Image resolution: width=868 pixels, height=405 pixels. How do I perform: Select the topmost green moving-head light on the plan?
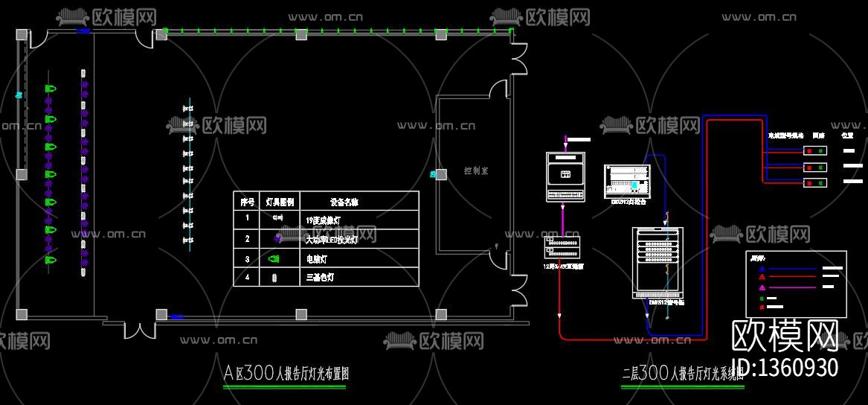pyautogui.click(x=51, y=88)
